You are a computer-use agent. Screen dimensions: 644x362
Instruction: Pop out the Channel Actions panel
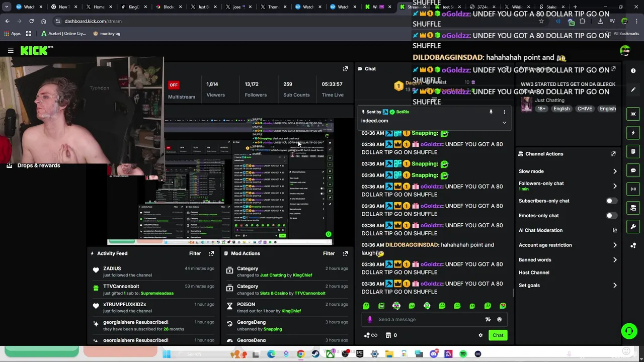click(x=613, y=154)
